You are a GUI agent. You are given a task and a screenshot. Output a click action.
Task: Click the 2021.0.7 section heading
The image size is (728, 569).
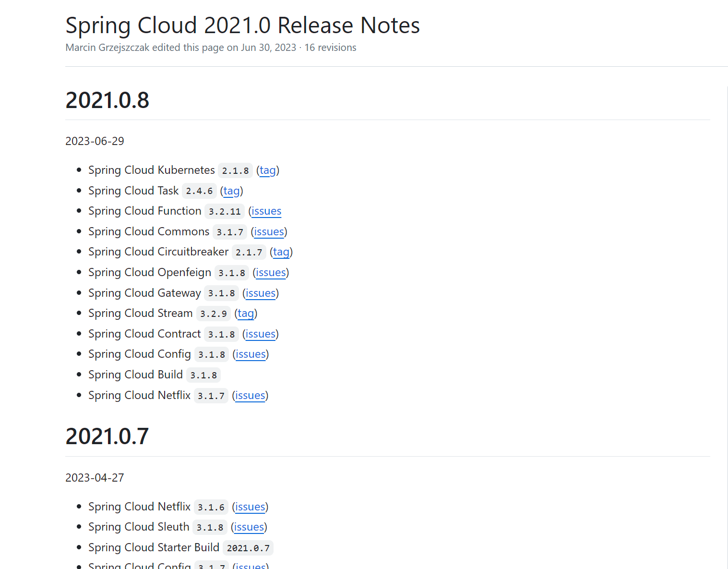107,436
